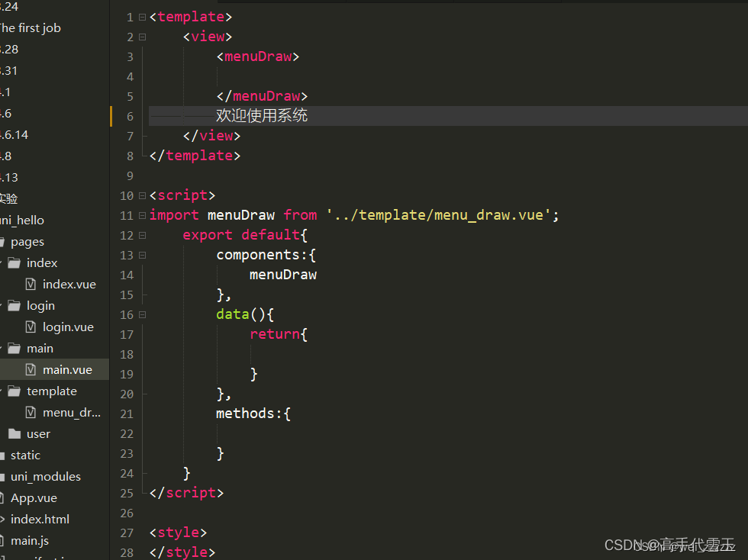
Task: Click the login folder icon
Action: click(15, 305)
